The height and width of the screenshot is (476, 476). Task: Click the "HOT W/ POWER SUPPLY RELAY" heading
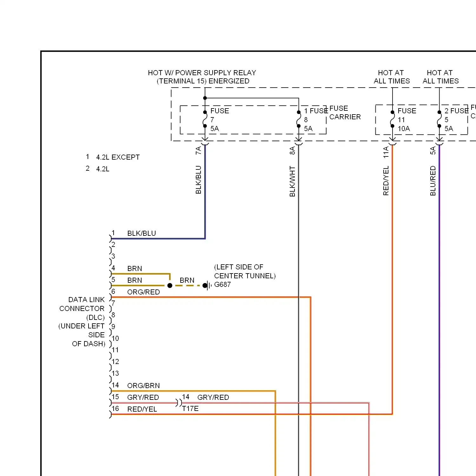click(x=202, y=73)
